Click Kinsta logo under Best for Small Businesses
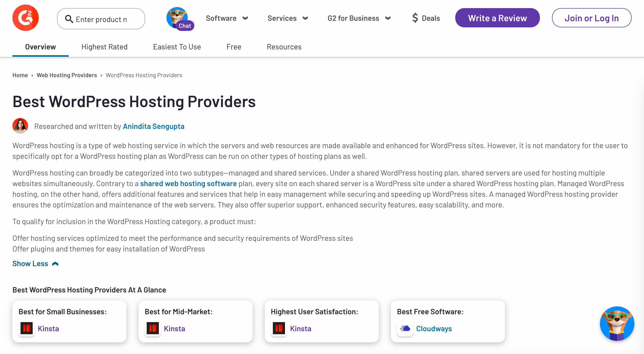644x354 pixels. pos(27,328)
